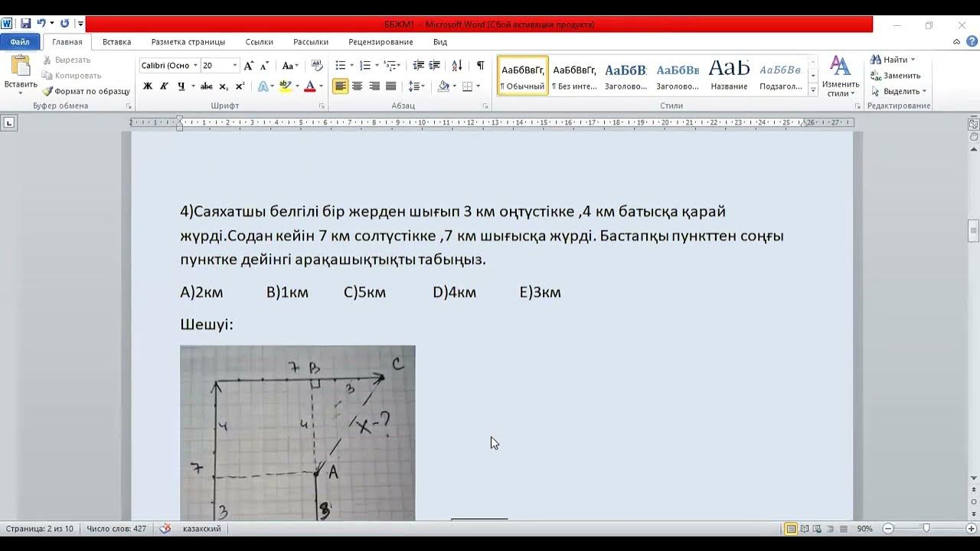Open the Font dialog launcher

(322, 106)
